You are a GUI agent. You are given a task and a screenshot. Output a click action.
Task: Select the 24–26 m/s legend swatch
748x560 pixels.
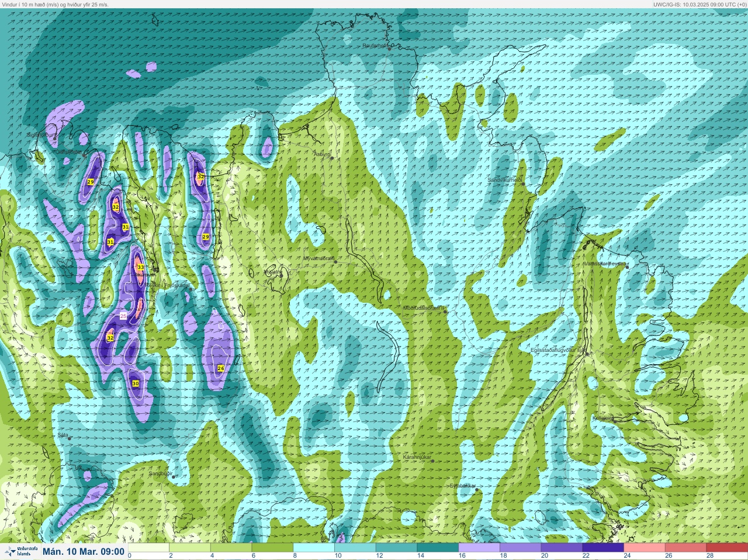(645, 548)
